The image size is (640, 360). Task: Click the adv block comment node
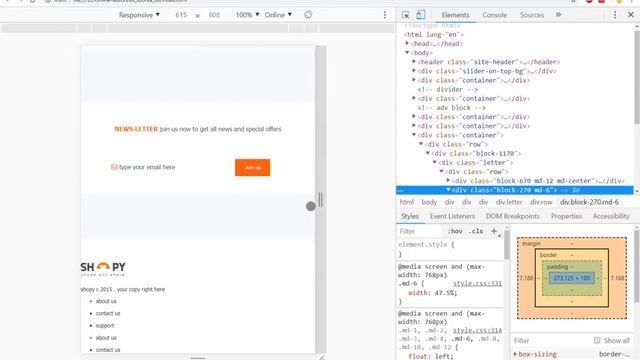pos(451,107)
